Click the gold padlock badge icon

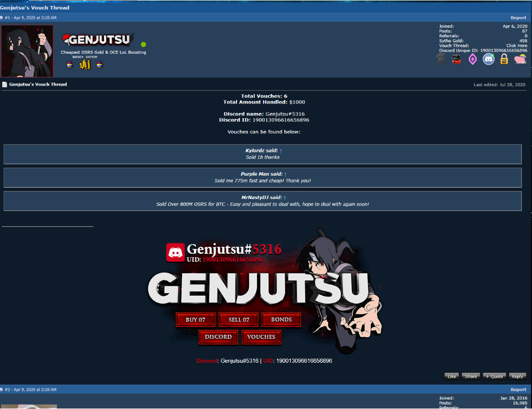pyautogui.click(x=504, y=59)
